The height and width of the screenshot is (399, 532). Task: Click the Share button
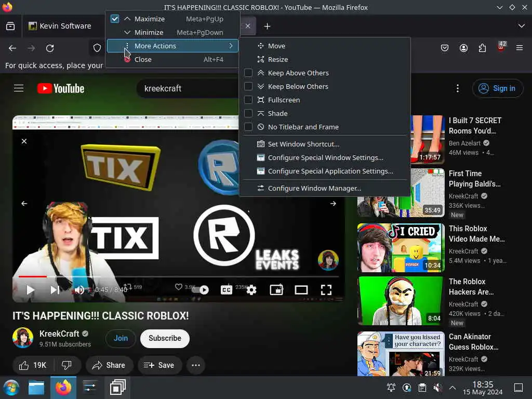click(109, 365)
